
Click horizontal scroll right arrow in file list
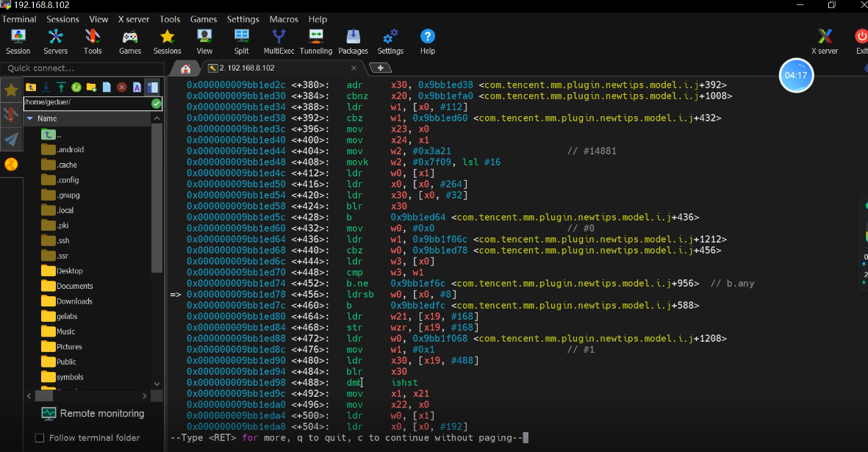pos(145,396)
